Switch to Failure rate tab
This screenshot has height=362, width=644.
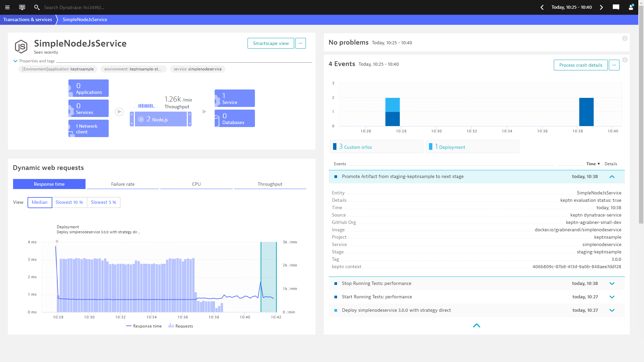pyautogui.click(x=123, y=184)
